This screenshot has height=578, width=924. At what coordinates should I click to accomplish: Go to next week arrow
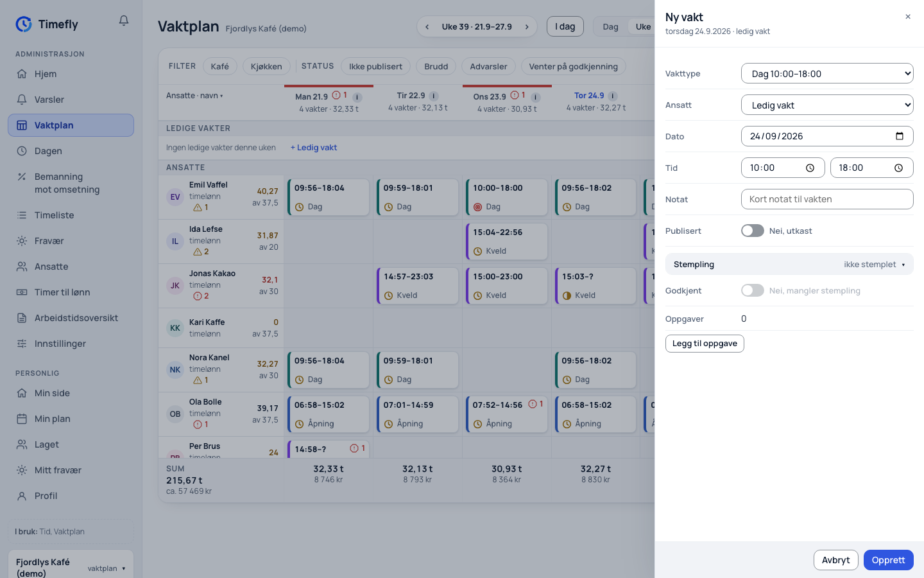[527, 27]
